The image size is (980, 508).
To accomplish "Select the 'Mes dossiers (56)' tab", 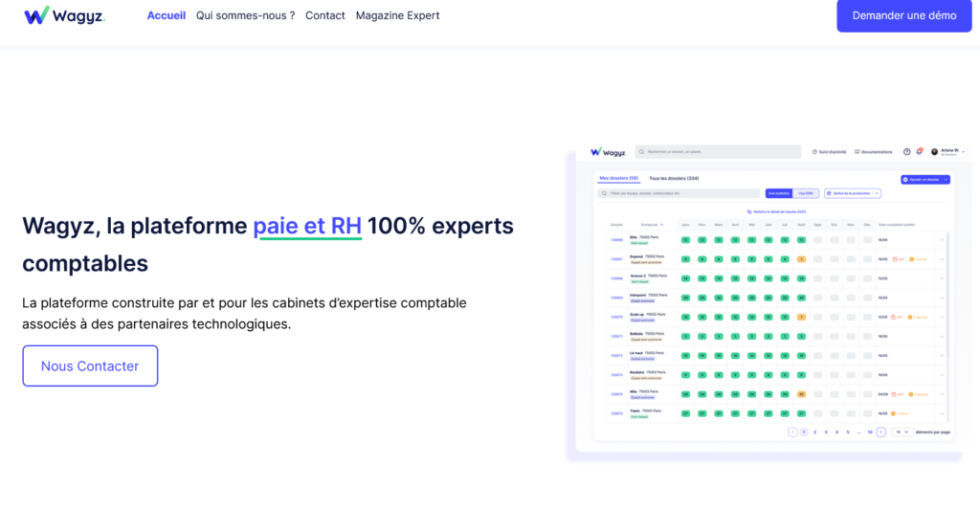I will [x=619, y=179].
